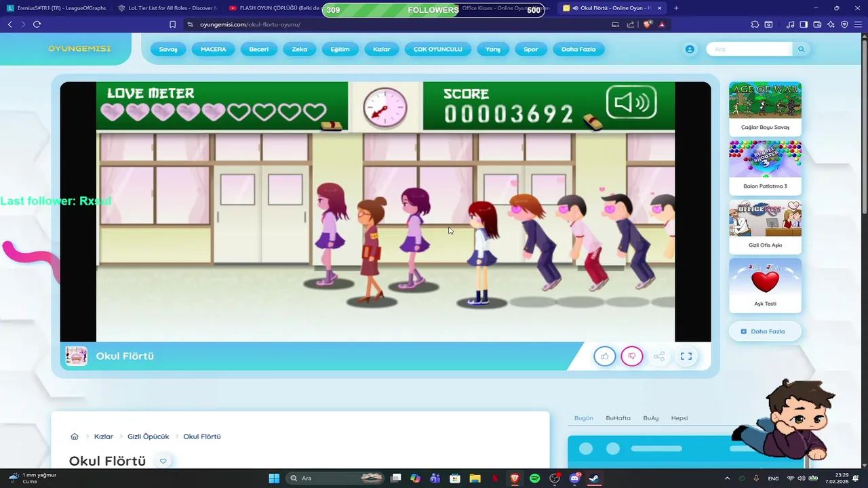Focus the site search 'Ara' field
This screenshot has height=488, width=868.
[749, 49]
